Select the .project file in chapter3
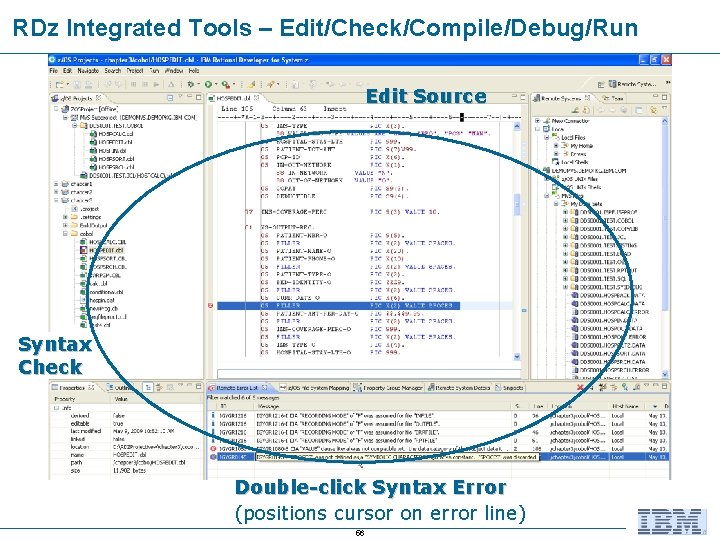This screenshot has height=540, width=720. click(x=85, y=208)
